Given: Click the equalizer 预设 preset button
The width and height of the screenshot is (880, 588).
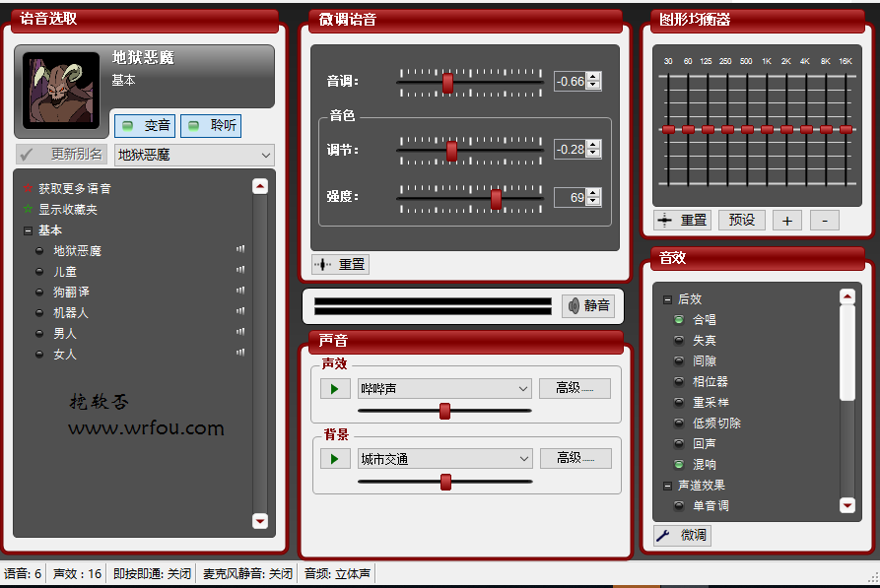Looking at the screenshot, I should pyautogui.click(x=742, y=220).
